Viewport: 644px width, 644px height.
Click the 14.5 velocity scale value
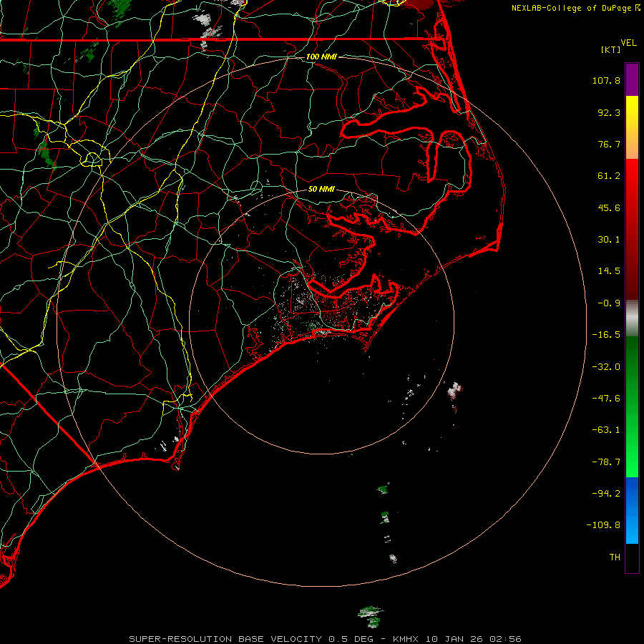[609, 271]
